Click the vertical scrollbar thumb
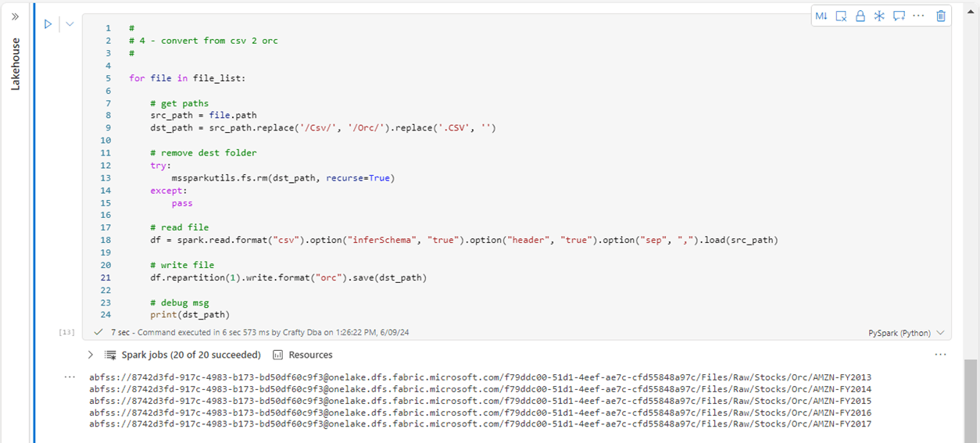The height and width of the screenshot is (443, 980). coord(971,398)
